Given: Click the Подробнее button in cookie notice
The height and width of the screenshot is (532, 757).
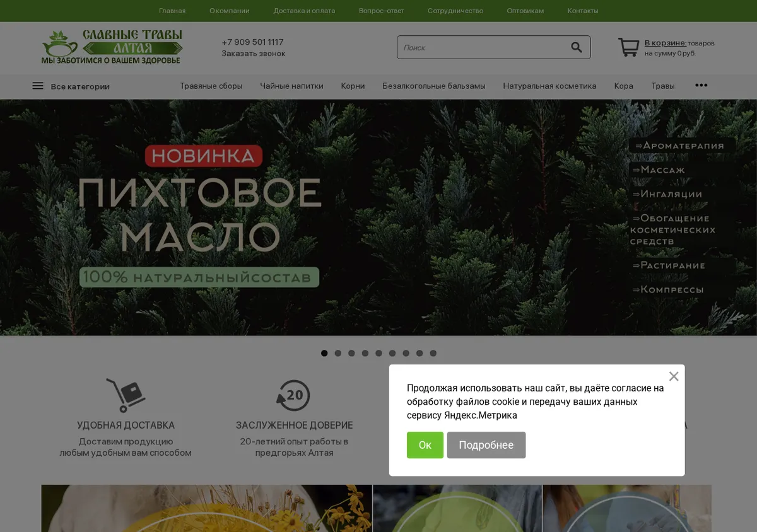Looking at the screenshot, I should pos(486,445).
